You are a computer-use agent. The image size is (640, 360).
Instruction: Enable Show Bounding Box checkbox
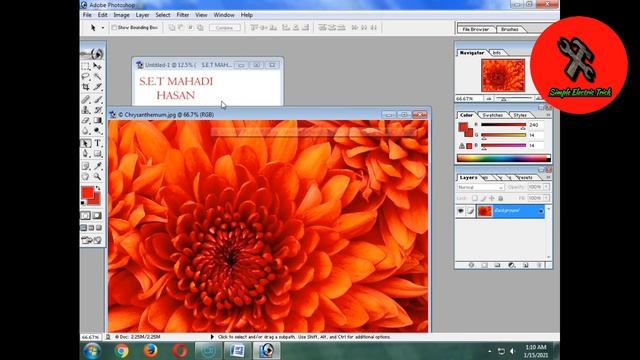(x=114, y=27)
